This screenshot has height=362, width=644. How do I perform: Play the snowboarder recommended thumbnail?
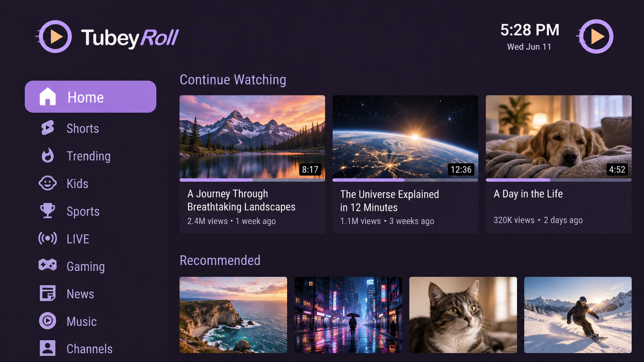(578, 315)
